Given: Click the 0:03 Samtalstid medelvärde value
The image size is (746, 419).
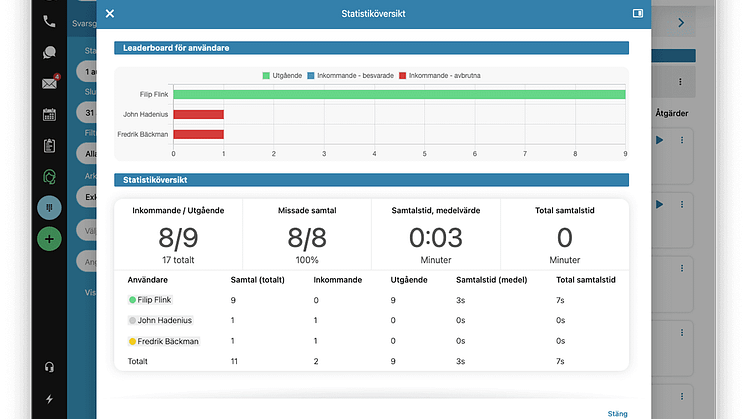Looking at the screenshot, I should [436, 238].
